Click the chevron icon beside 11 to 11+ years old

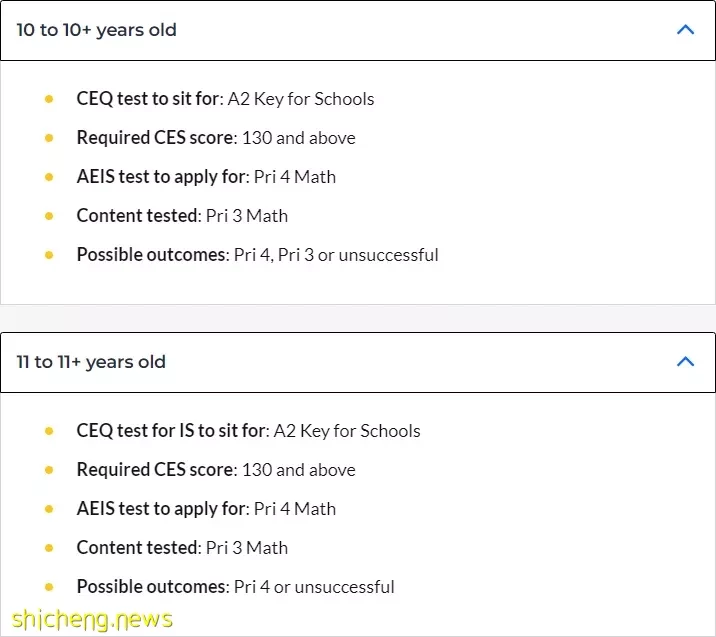click(685, 362)
